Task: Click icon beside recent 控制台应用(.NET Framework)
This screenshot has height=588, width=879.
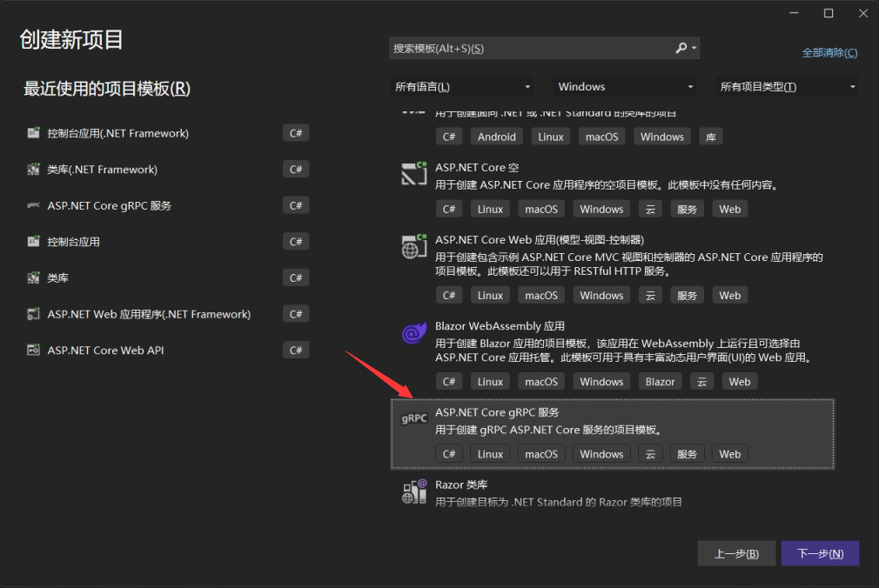Action: 34,133
